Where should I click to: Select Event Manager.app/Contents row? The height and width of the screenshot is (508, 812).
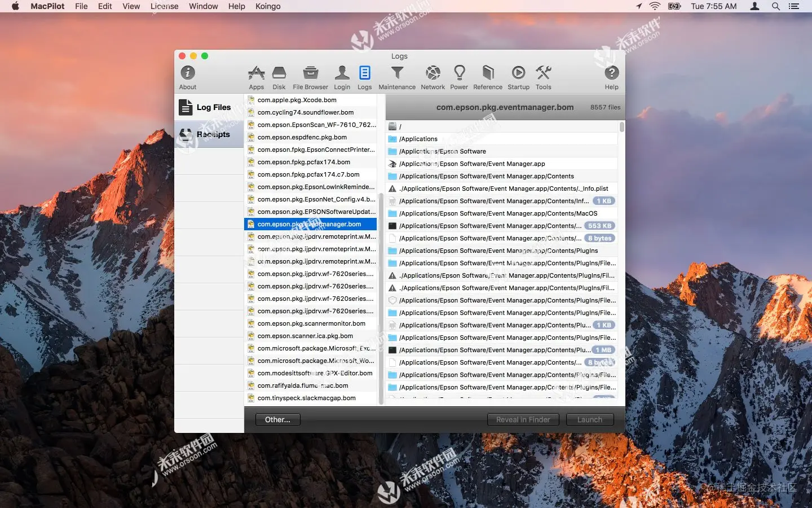(x=502, y=176)
